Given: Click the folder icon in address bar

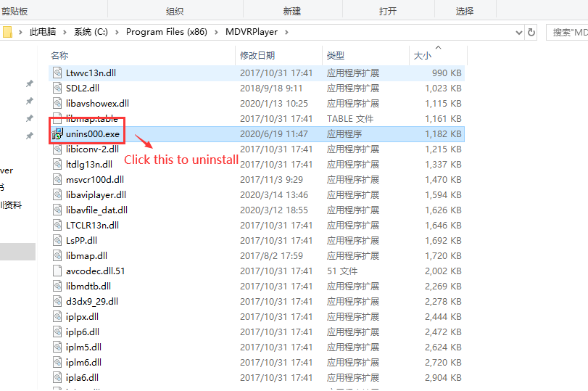Looking at the screenshot, I should (x=7, y=32).
